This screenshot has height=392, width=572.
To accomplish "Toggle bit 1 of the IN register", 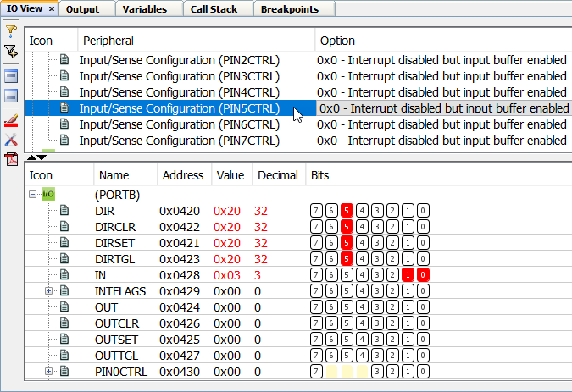I will (408, 275).
